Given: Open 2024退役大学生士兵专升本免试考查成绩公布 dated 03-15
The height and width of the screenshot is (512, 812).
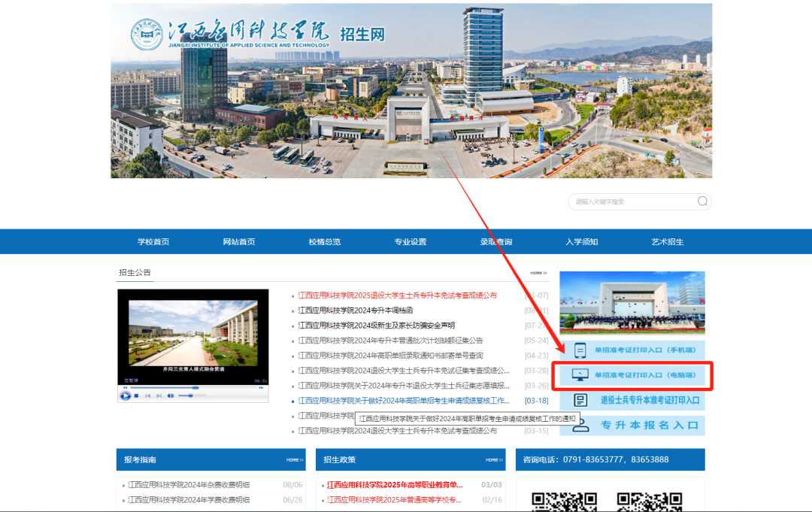Looking at the screenshot, I should (397, 430).
